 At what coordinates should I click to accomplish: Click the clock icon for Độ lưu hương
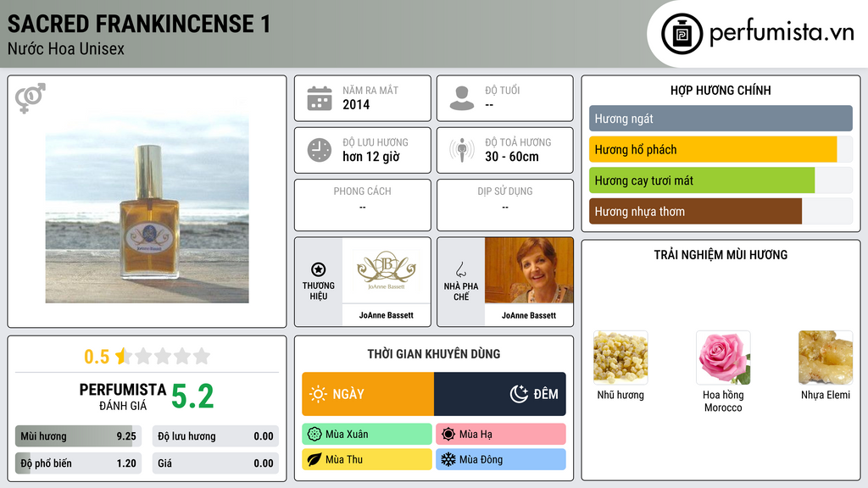click(320, 150)
